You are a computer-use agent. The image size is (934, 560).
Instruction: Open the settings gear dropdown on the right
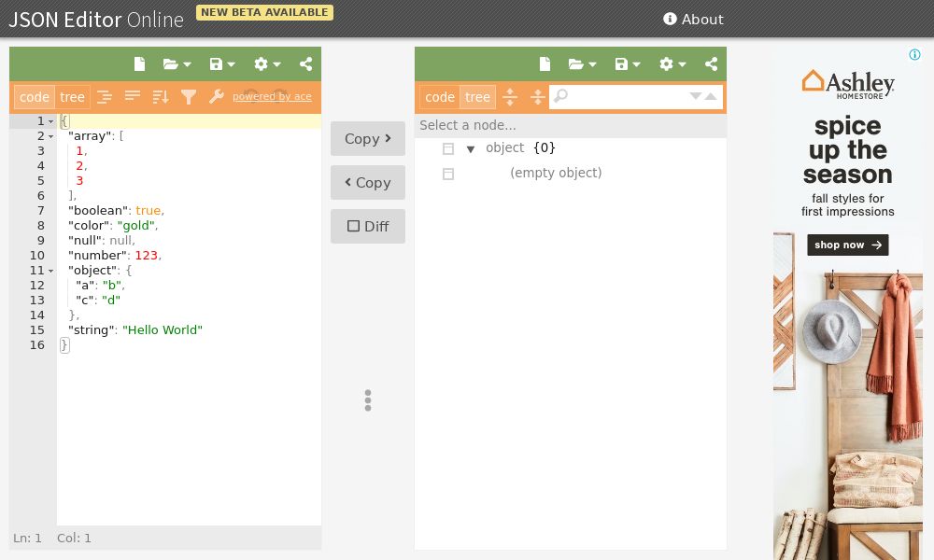pos(670,63)
